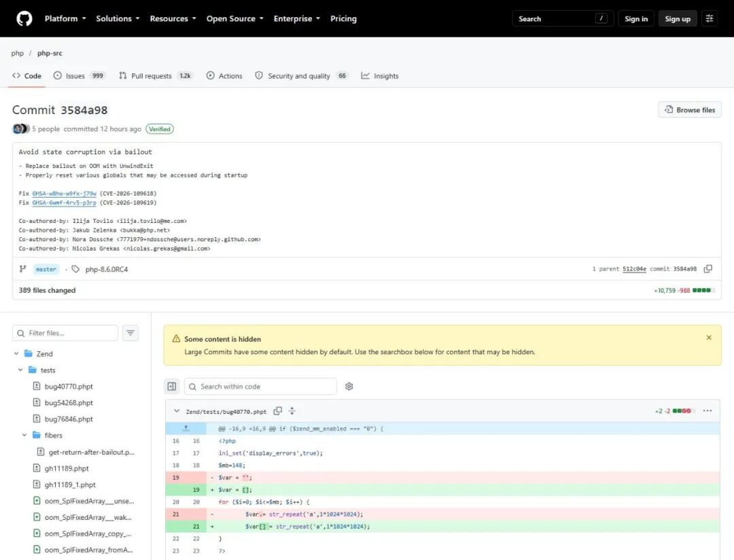Screen dimensions: 734x560
Task: Expand hidden lines above line 16
Action: (x=186, y=428)
